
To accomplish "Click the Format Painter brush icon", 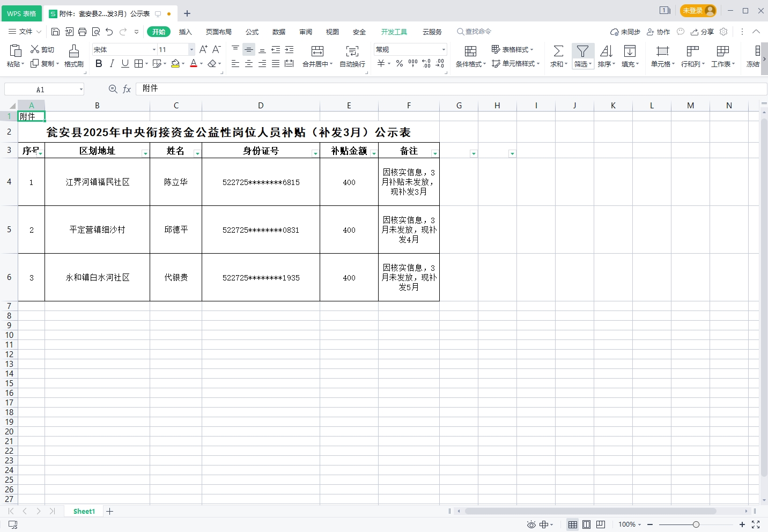I will point(74,51).
